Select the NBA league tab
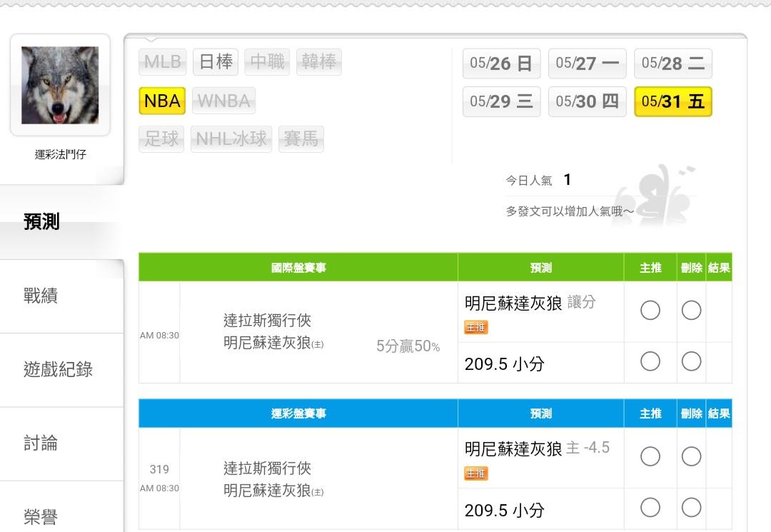The height and width of the screenshot is (532, 771). [x=162, y=101]
